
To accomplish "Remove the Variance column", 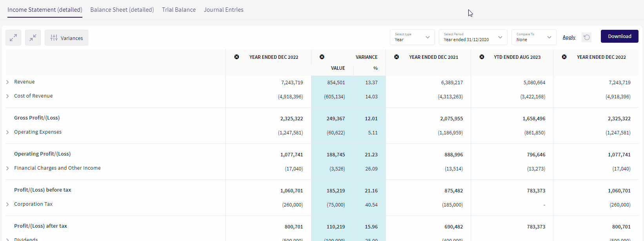I will [x=322, y=57].
